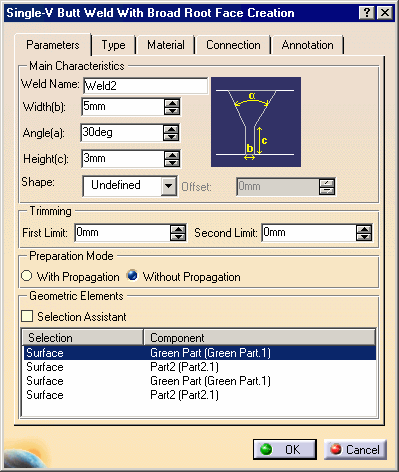Select fourth row Surface Part2 (Part2.1)
399x472 pixels.
coord(200,395)
